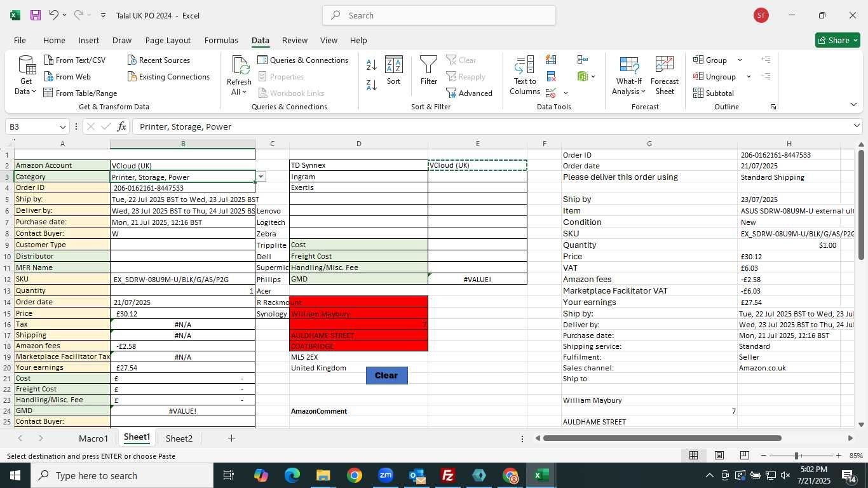
Task: Save the workbook with the Save icon
Action: 36,15
